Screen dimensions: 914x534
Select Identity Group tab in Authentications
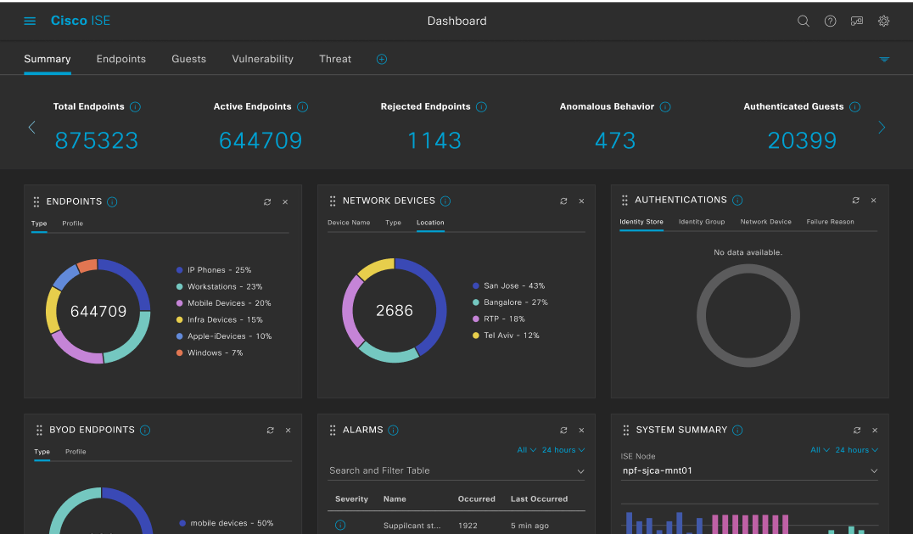(x=701, y=222)
